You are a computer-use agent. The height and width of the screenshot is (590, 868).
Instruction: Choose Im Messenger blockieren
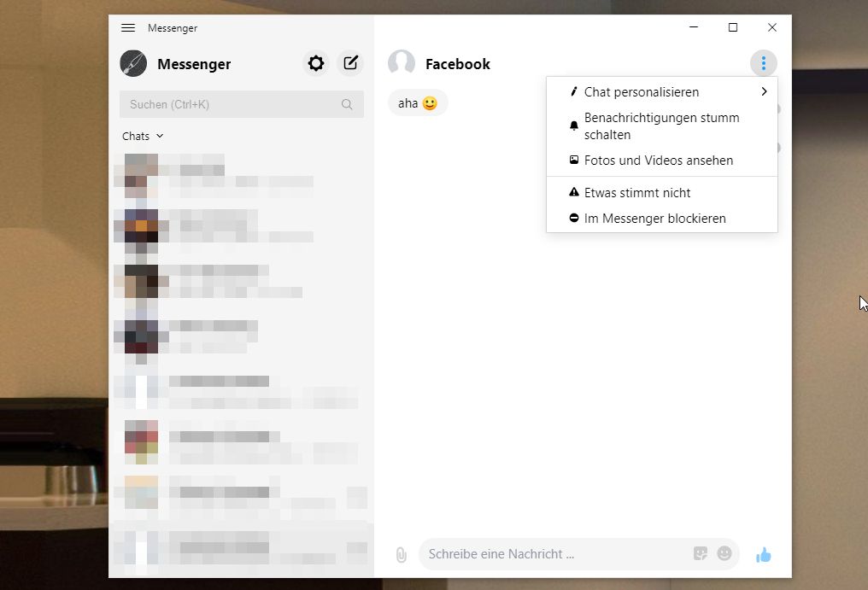point(661,218)
